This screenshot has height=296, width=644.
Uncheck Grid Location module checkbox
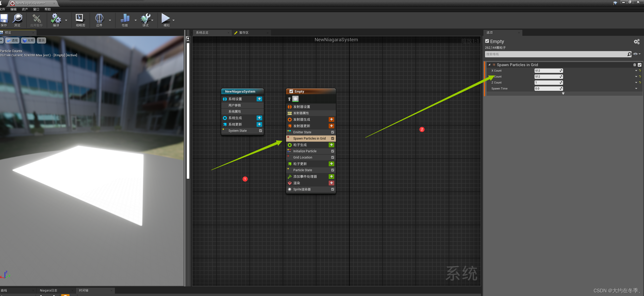(x=333, y=157)
